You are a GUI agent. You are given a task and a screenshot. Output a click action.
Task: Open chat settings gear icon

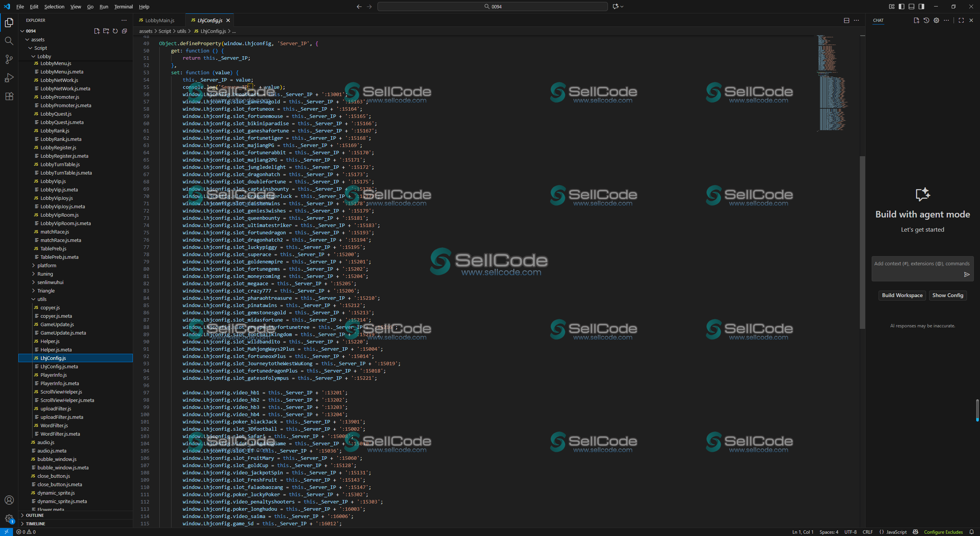pyautogui.click(x=936, y=20)
